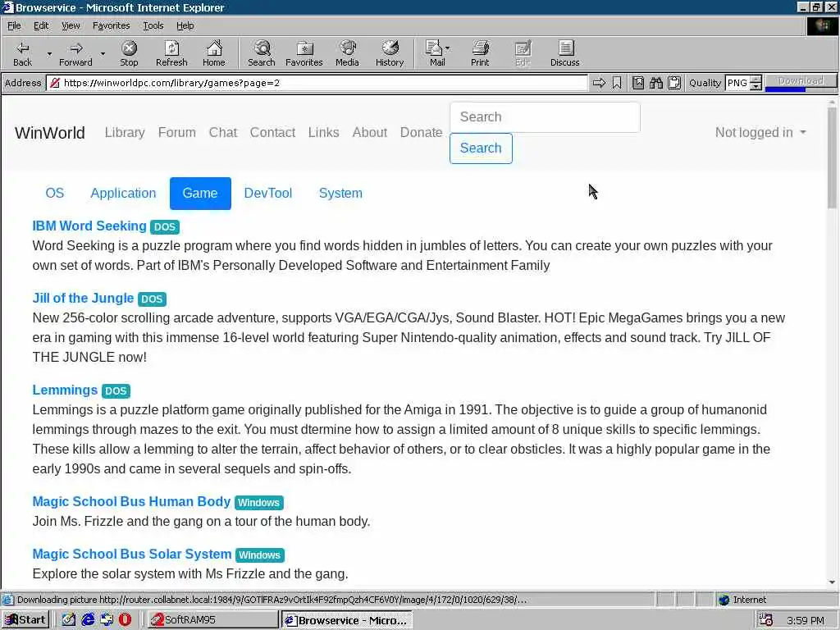This screenshot has width=840, height=630.
Task: Open the Favorites menu
Action: point(111,25)
